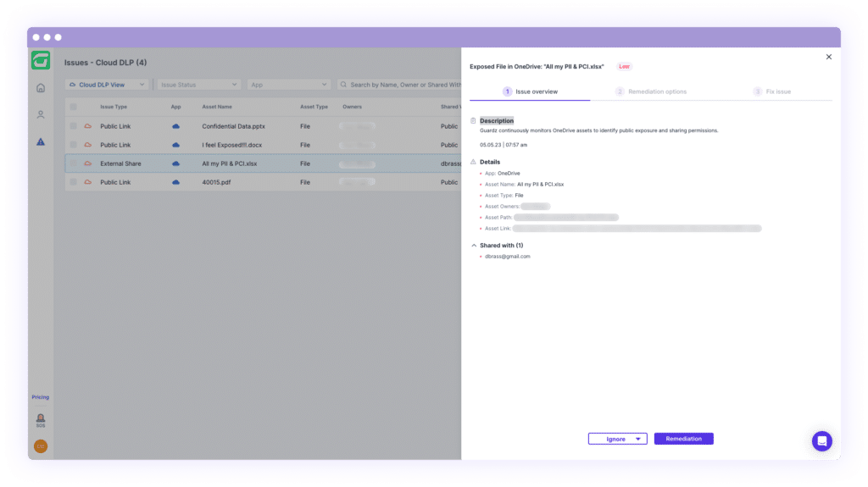Click the Guardz green logo icon
This screenshot has width=868, height=487.
(41, 60)
